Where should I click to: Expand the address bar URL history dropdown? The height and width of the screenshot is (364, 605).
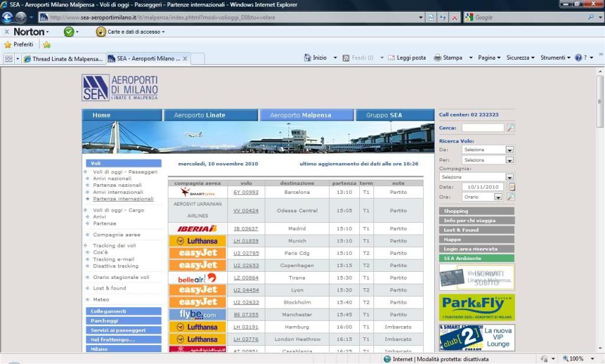[421, 17]
